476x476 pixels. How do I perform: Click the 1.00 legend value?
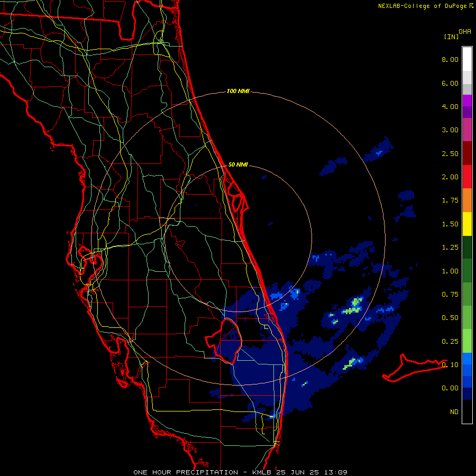coord(450,271)
